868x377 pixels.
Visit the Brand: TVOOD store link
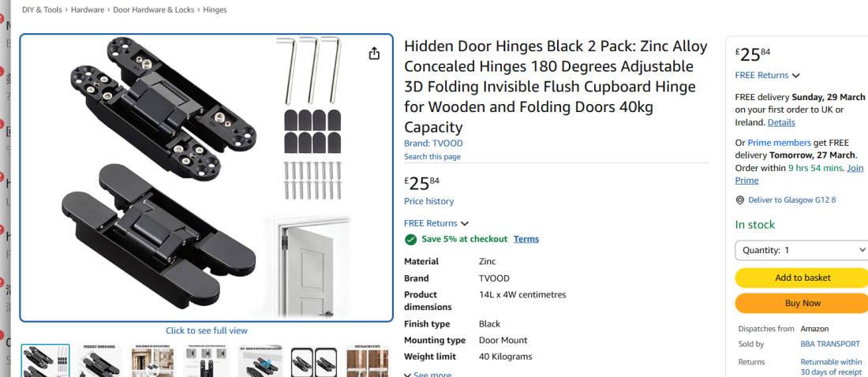coord(433,144)
